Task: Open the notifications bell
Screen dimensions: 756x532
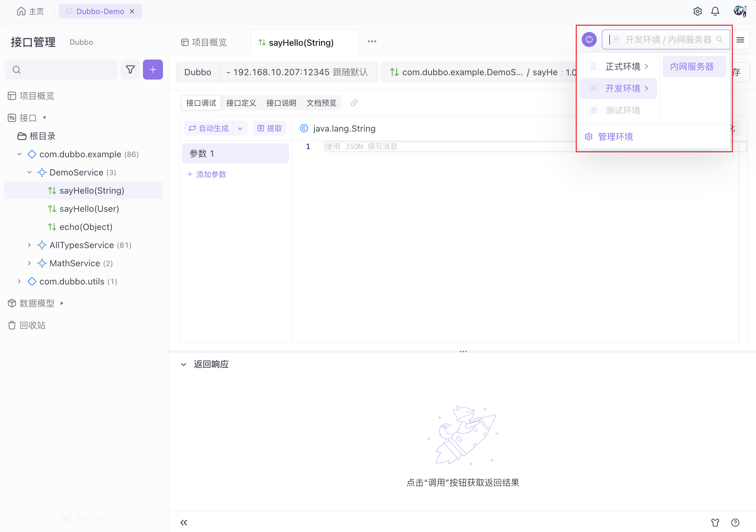Action: [715, 12]
